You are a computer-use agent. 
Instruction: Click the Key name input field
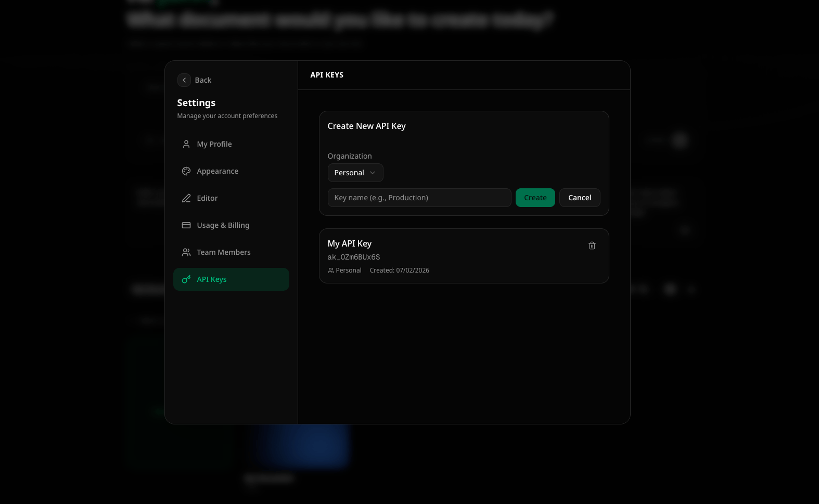pos(419,198)
